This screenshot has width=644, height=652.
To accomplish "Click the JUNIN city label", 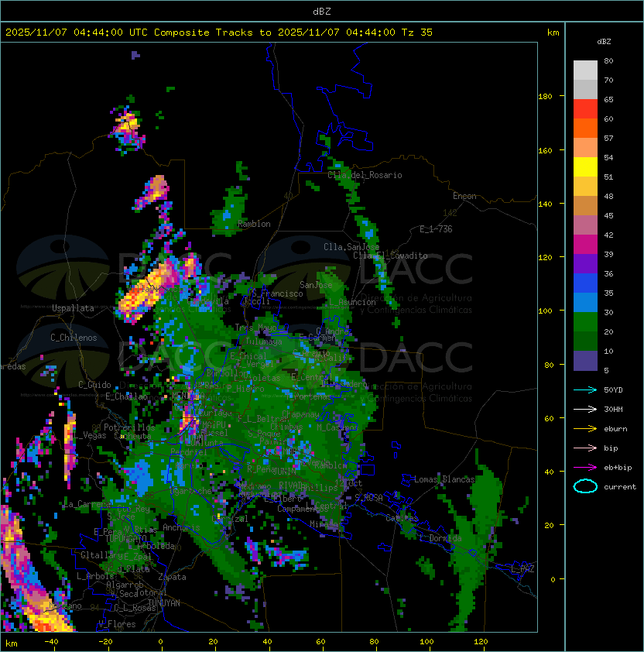I will pyautogui.click(x=284, y=472).
